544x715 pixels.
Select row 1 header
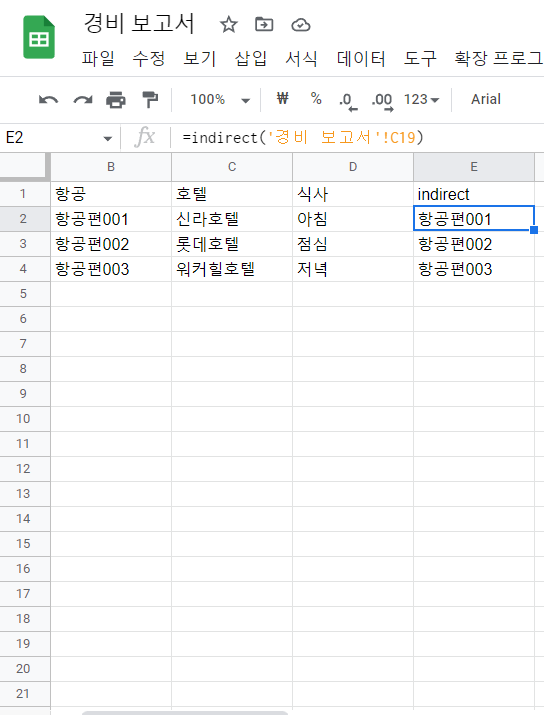[x=23, y=194]
